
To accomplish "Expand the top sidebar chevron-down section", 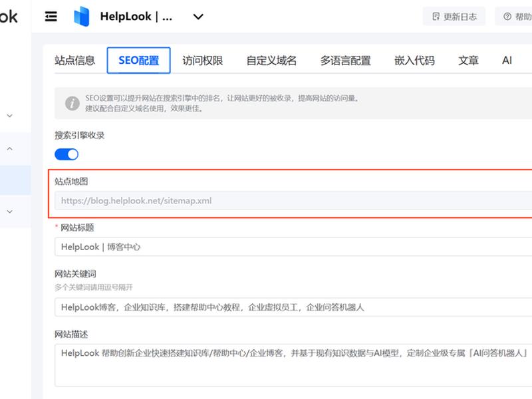I will [10, 116].
